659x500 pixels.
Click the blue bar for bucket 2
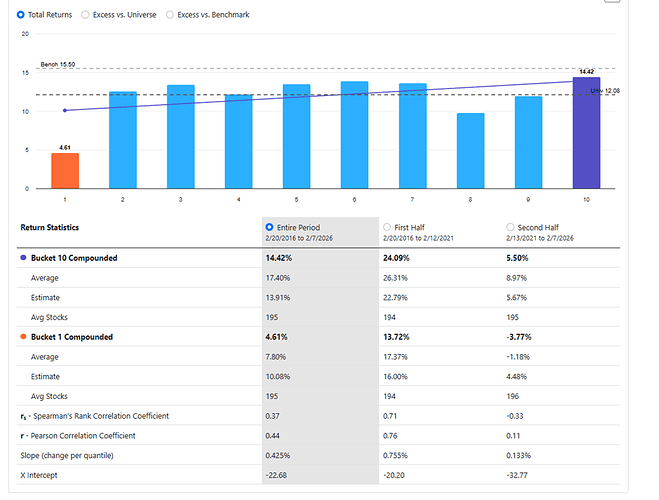click(123, 140)
